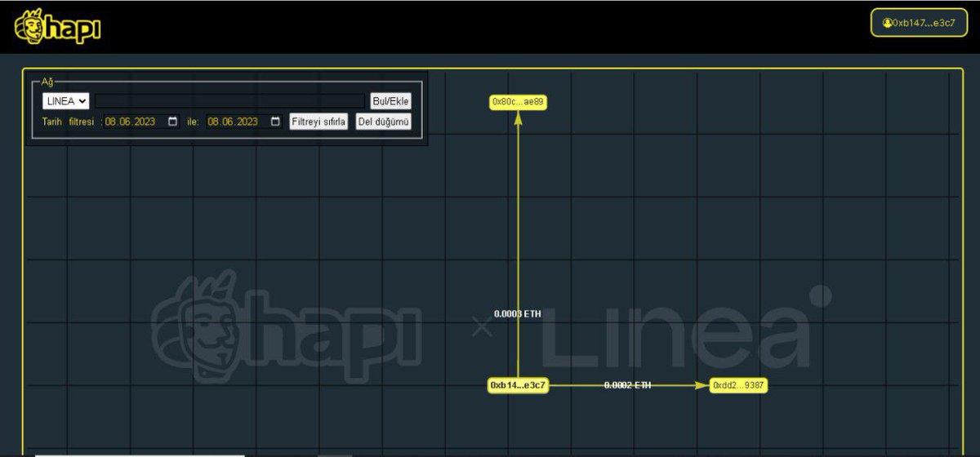This screenshot has height=457, width=980.
Task: Click the HAPI logo in the header
Action: pos(57,26)
